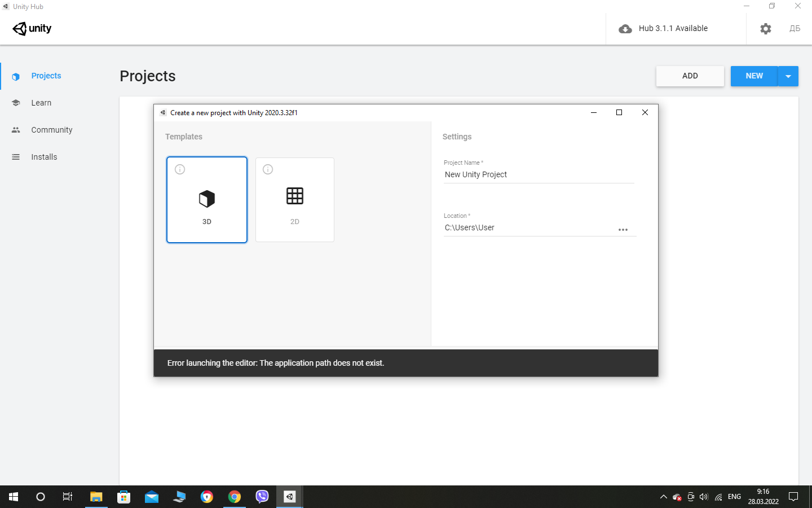The width and height of the screenshot is (812, 508).
Task: Open volume control in system tray
Action: coord(704,497)
